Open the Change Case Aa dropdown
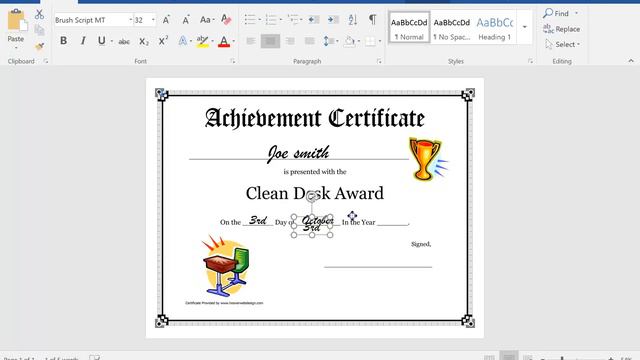The height and width of the screenshot is (360, 640). (207, 20)
